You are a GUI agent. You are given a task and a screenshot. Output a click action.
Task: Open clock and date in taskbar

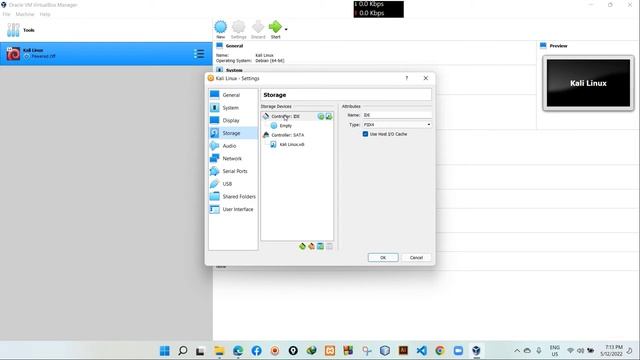[611, 351]
